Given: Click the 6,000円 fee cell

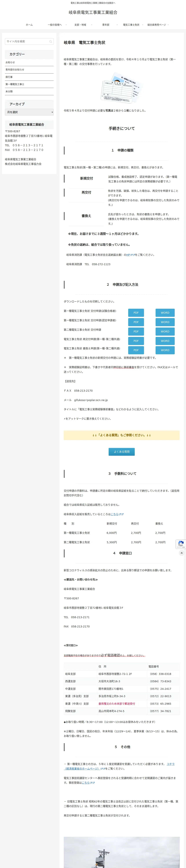Looking at the screenshot, I should (112, 533).
